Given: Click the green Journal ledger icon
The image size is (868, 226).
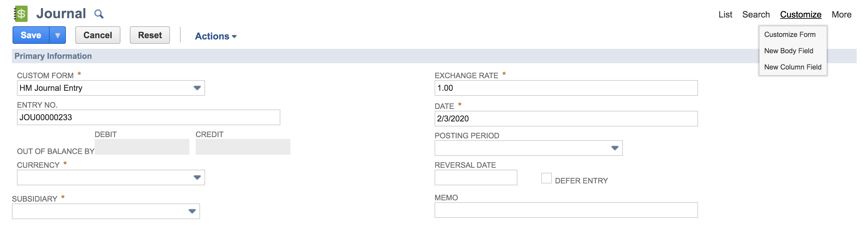Looking at the screenshot, I should pyautogui.click(x=21, y=14).
